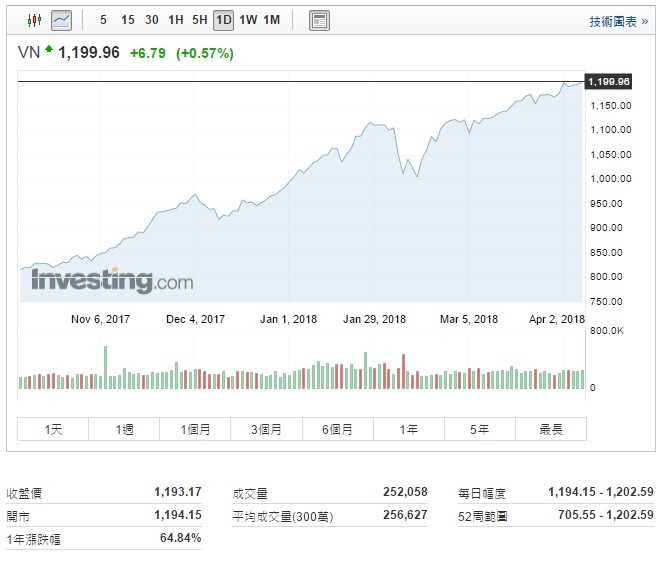
Task: Show the 5年 time range
Action: pyautogui.click(x=479, y=429)
